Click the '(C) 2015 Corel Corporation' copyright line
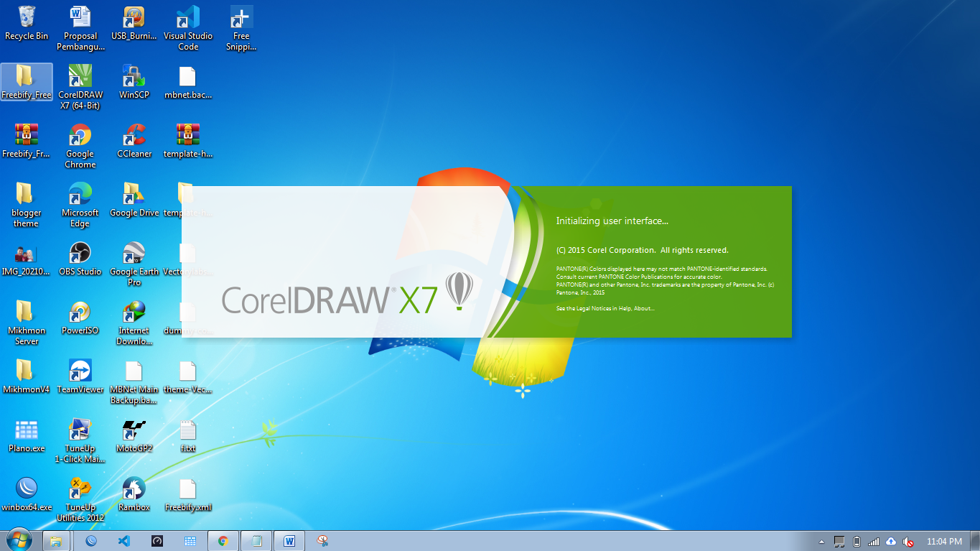This screenshot has width=980, height=551. [643, 250]
